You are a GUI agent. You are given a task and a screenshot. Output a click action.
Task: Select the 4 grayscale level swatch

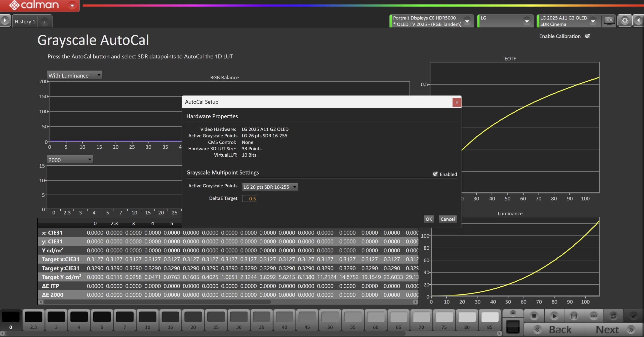(79, 320)
